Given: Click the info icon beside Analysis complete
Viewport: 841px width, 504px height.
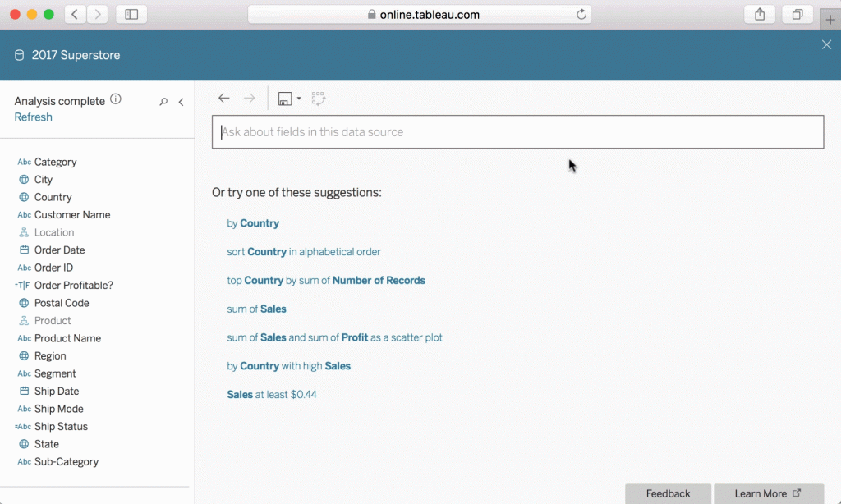Looking at the screenshot, I should pyautogui.click(x=115, y=99).
